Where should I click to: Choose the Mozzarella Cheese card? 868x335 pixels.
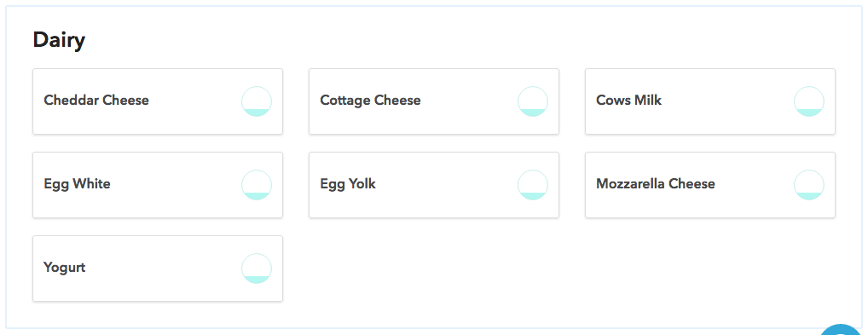(x=710, y=185)
